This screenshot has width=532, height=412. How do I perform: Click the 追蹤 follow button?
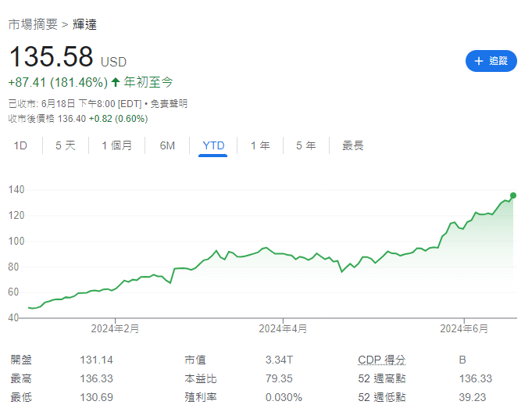click(491, 60)
